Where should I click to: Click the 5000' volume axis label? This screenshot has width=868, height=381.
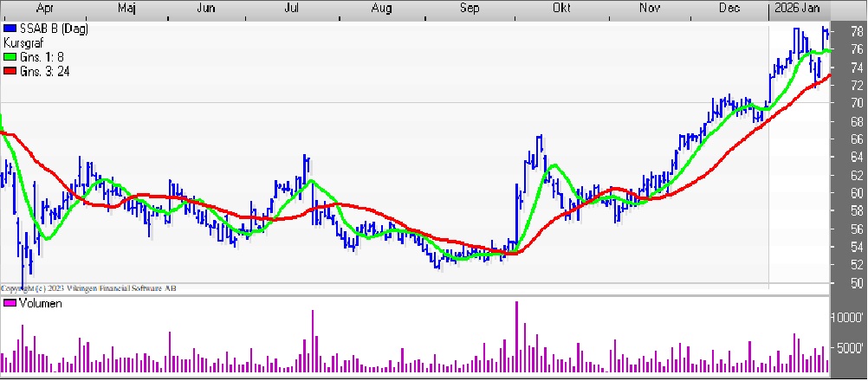pyautogui.click(x=848, y=349)
